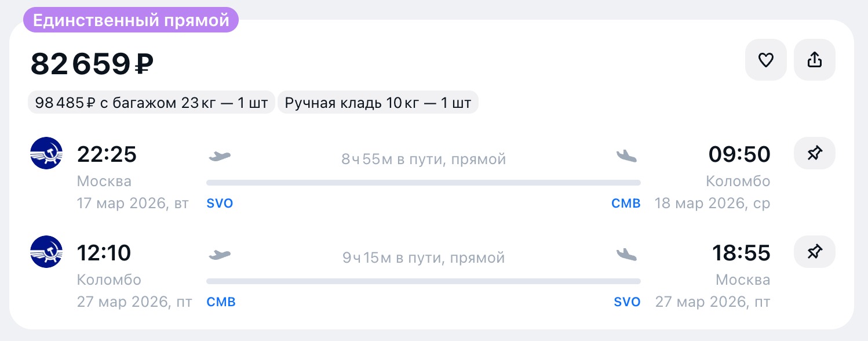Viewport: 868px width, 341px height.
Task: Click takeoff plane icon on outbound flight
Action: (x=219, y=156)
